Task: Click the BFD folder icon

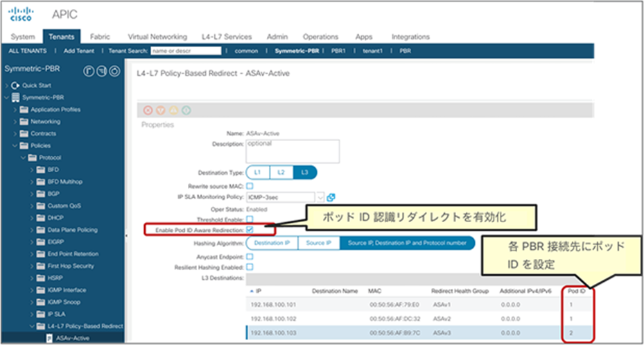Action: [x=41, y=169]
